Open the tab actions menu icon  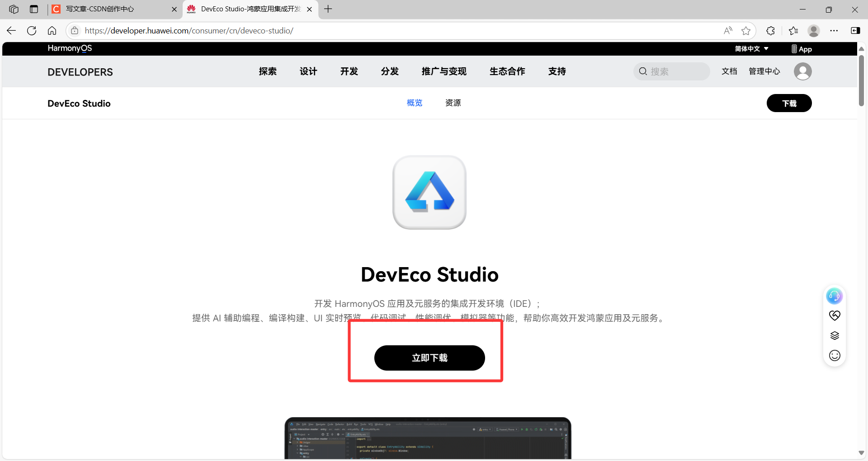34,9
